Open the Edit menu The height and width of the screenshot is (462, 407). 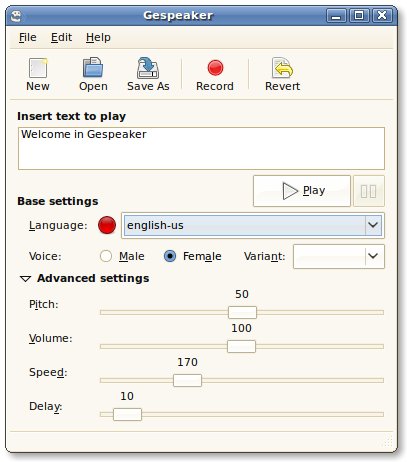tap(61, 37)
